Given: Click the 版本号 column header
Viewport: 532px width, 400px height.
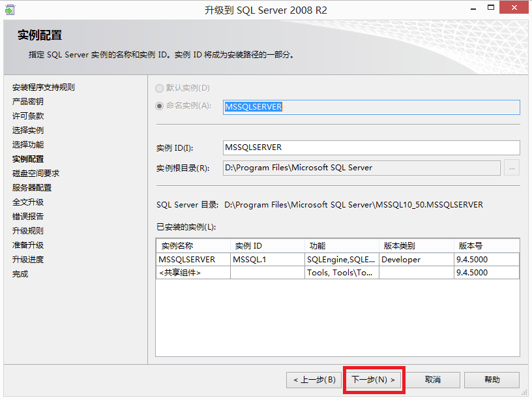Looking at the screenshot, I should (x=486, y=246).
